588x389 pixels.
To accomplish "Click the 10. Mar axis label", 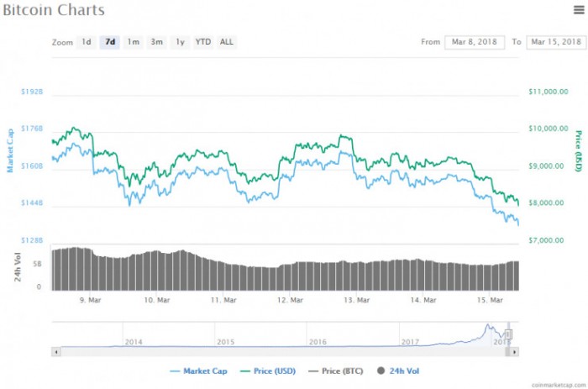I will click(157, 300).
